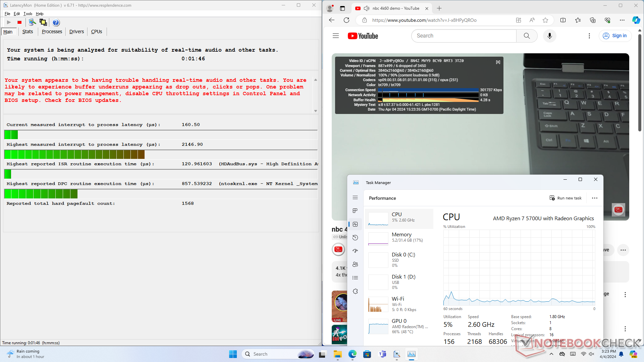Viewport: 644px width, 362px height.
Task: Open the Tools menu in LatencyMon
Action: [x=28, y=14]
